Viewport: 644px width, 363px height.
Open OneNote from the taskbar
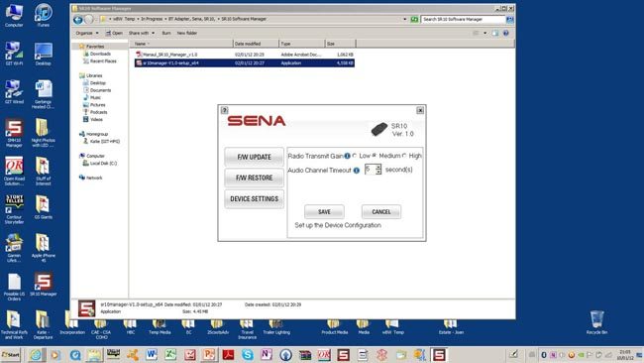[267, 354]
